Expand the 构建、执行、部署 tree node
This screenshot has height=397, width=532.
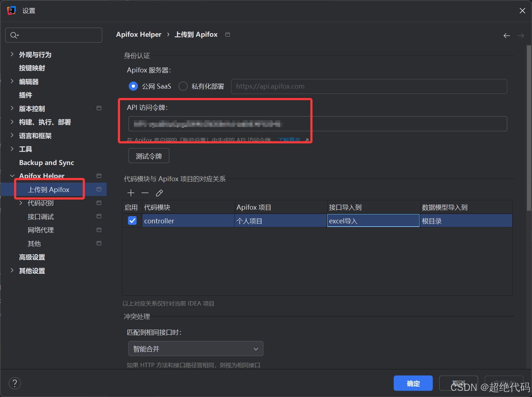pyautogui.click(x=12, y=122)
